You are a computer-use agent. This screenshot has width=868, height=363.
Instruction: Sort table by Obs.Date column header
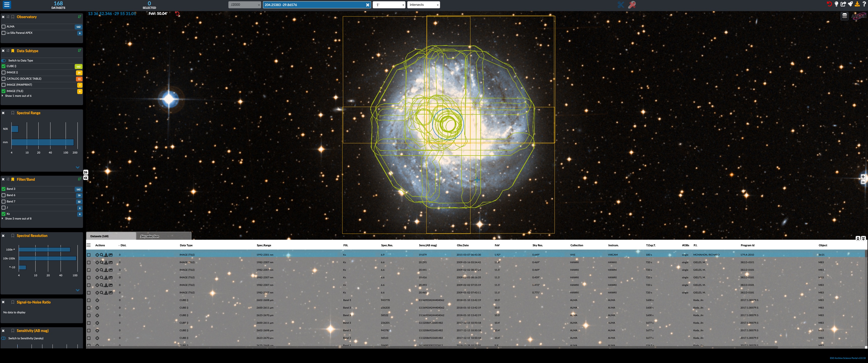463,246
